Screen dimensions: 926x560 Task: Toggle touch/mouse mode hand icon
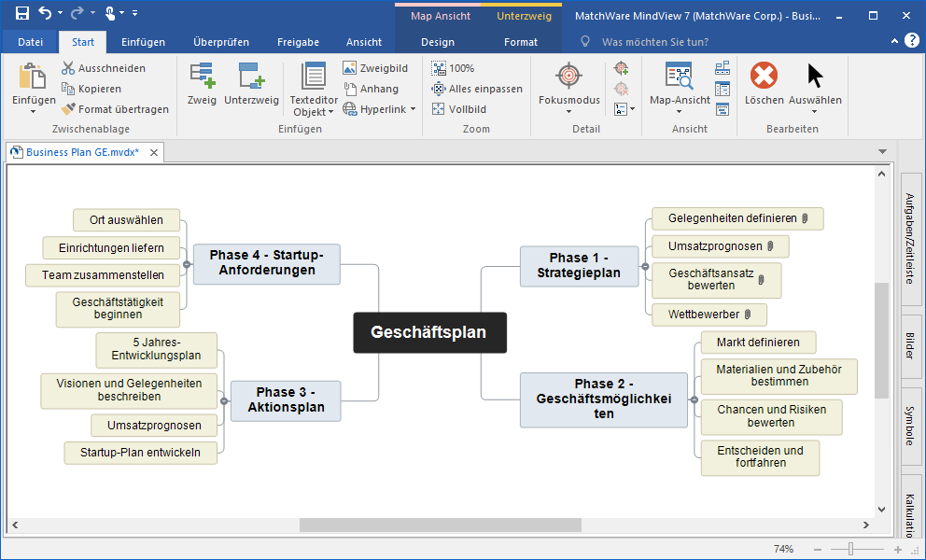110,12
